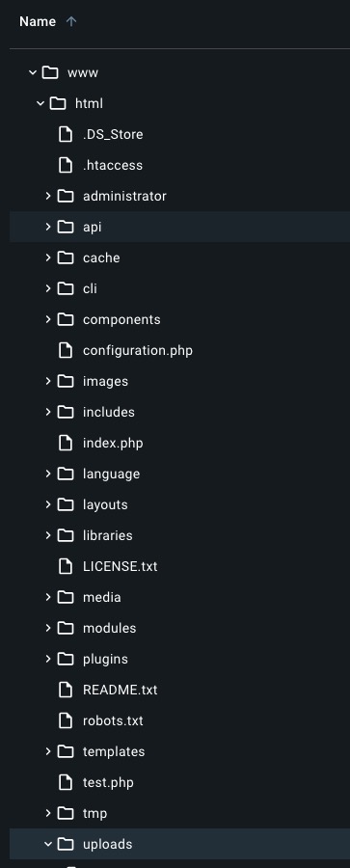Sort by the Name column header
Viewport: 350px width, 868px height.
tap(38, 21)
